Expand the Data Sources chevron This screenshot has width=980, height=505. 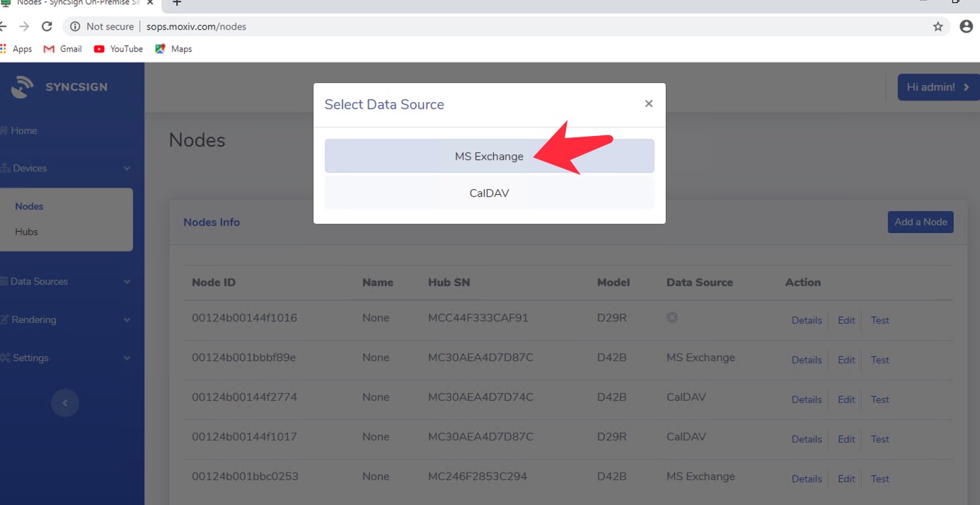click(127, 282)
